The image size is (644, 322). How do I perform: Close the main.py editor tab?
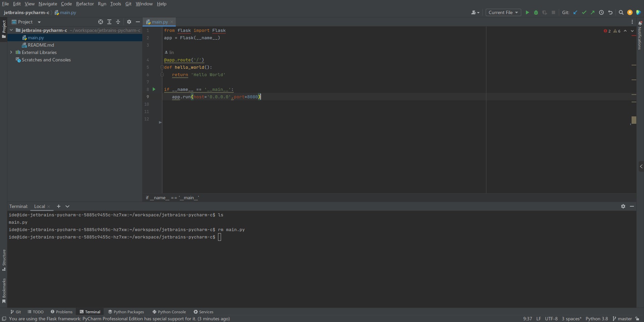pos(172,22)
